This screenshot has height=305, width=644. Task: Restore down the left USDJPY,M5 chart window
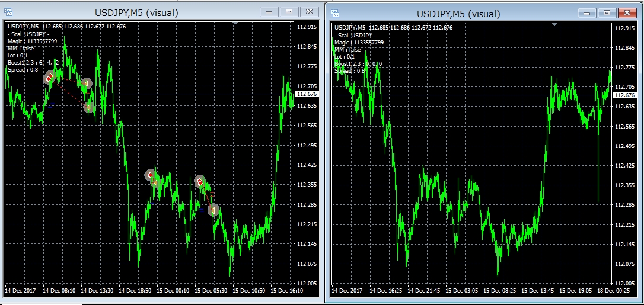click(x=289, y=12)
